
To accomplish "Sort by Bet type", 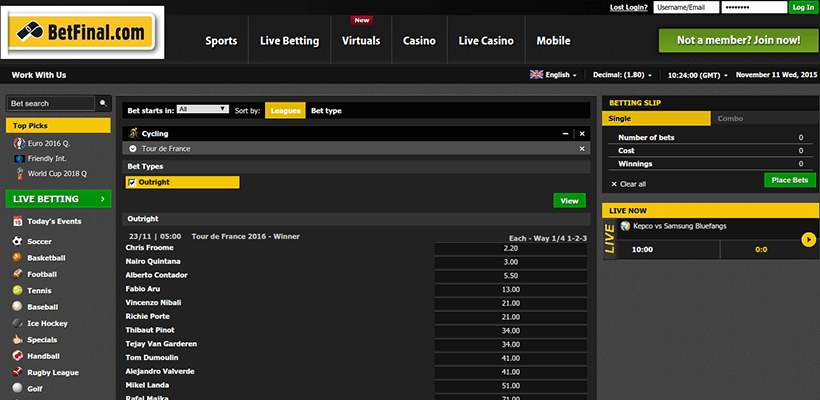I will 326,110.
